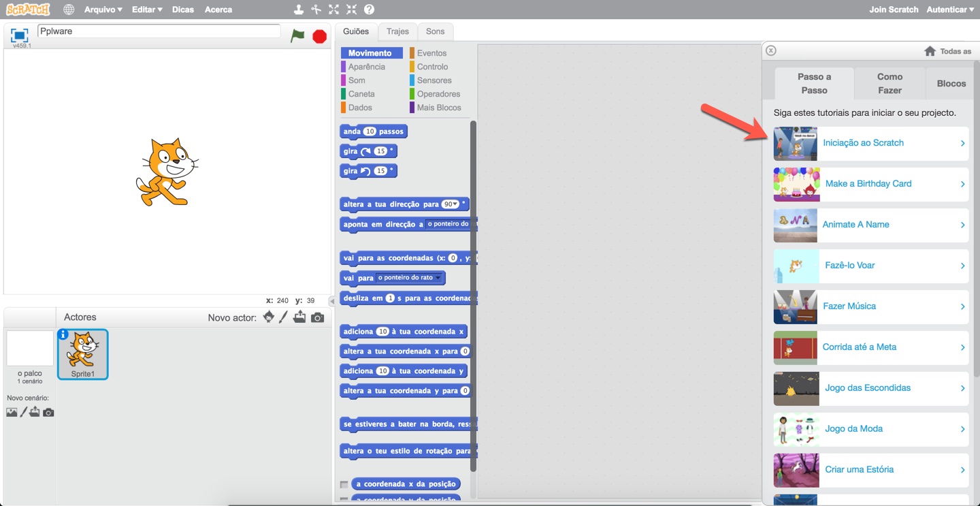Start project with the green flag

pyautogui.click(x=297, y=35)
